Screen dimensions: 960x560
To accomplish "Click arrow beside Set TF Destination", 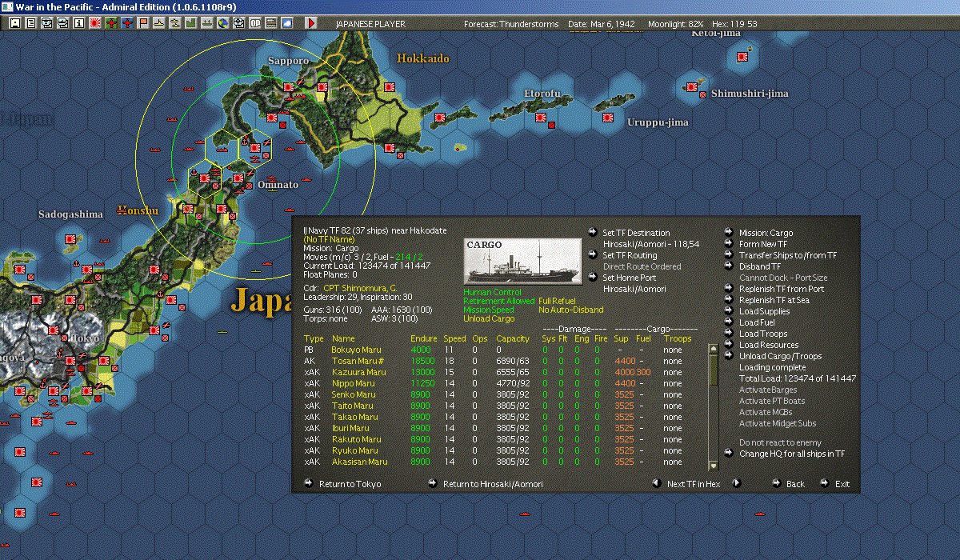I will [591, 233].
